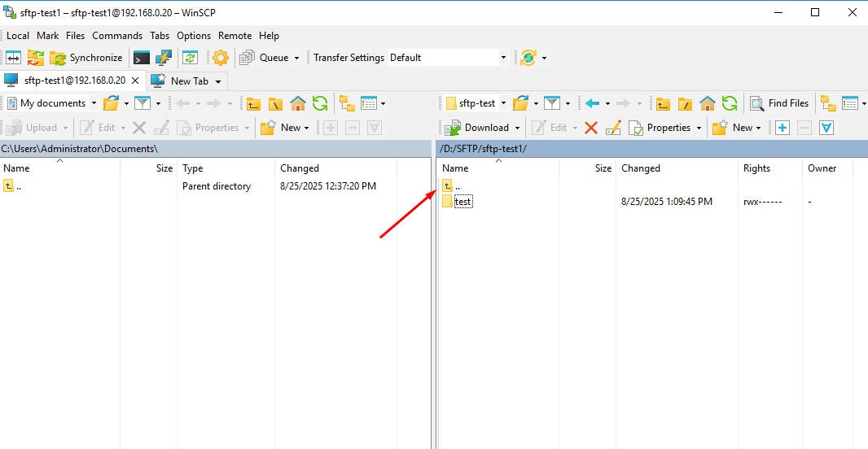
Task: Go to local Home directory icon
Action: coord(298,102)
